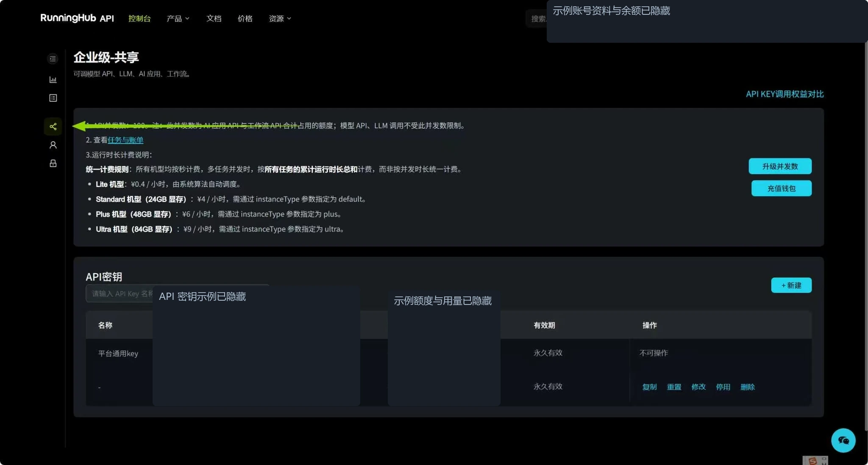Click the 操作 column header
This screenshot has width=868, height=465.
coord(649,325)
